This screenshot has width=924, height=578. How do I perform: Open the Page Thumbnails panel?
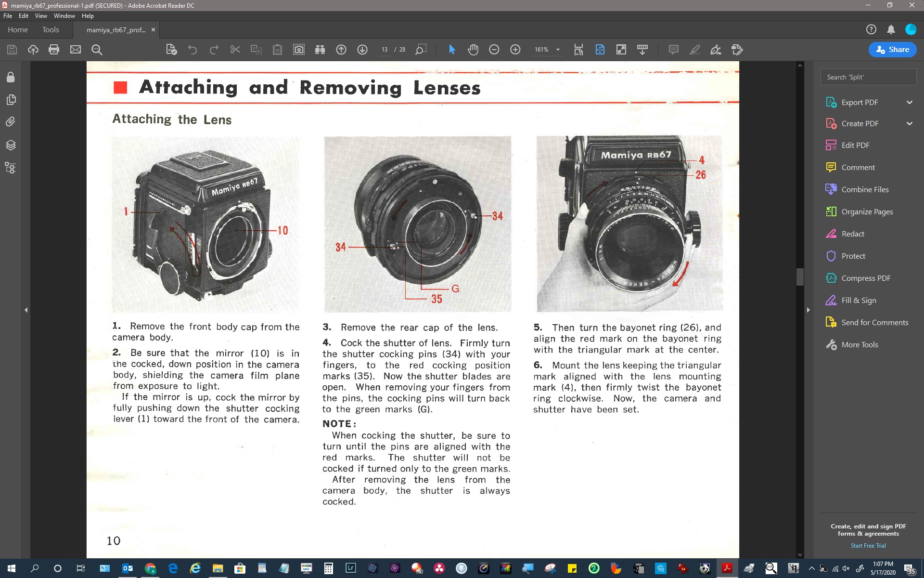[11, 100]
